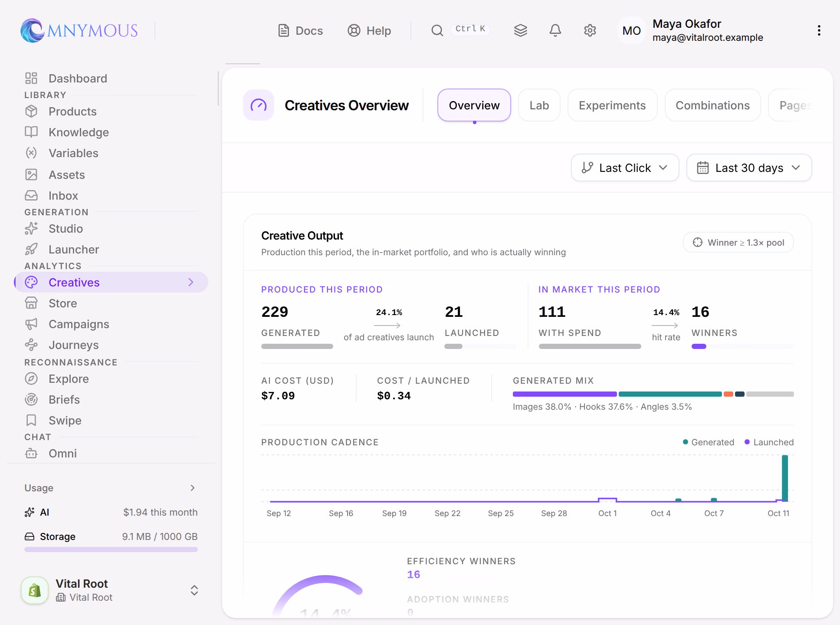Open settings gear in top bar
Viewport: 840px width, 625px height.
pyautogui.click(x=590, y=30)
